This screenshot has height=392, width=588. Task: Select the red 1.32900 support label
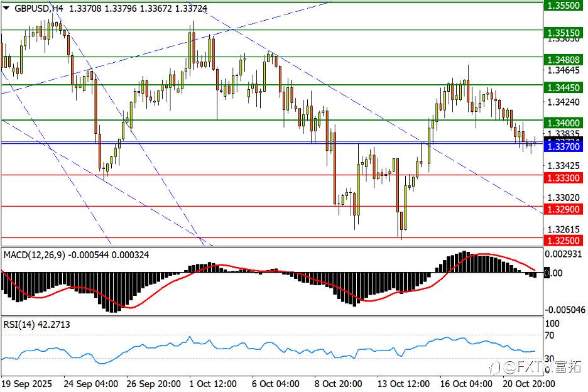[562, 209]
